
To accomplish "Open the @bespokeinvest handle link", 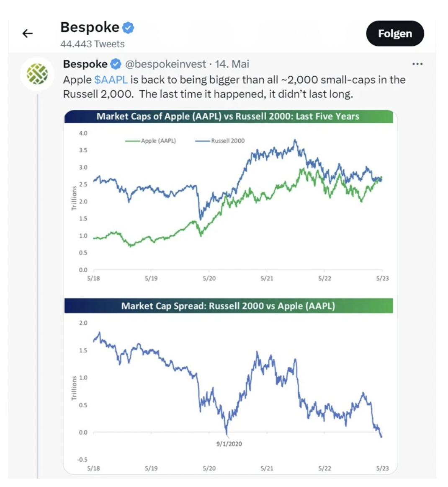I will coord(165,64).
